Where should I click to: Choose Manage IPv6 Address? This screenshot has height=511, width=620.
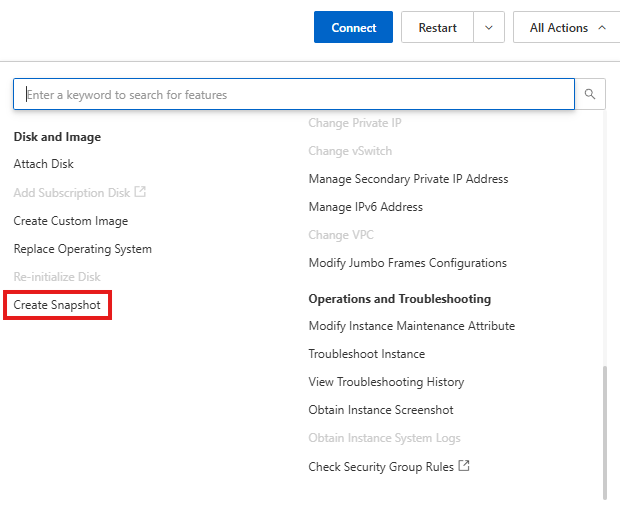(x=365, y=207)
